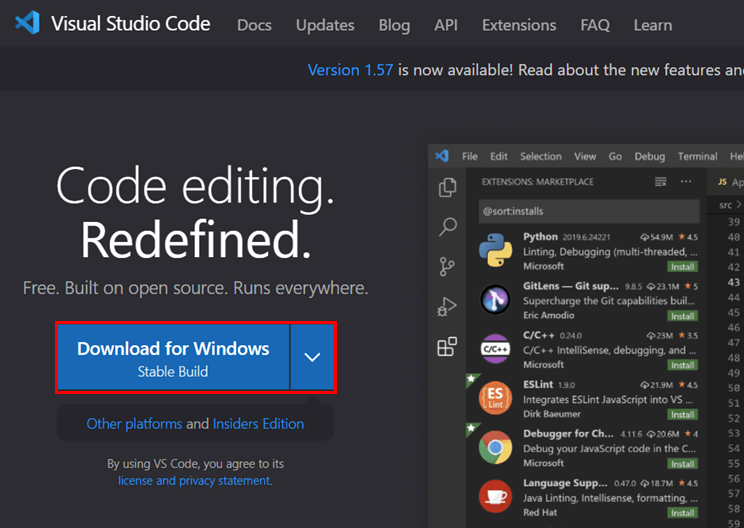This screenshot has width=744, height=528.
Task: Select the Search magnifier icon in activity bar
Action: pos(447,227)
